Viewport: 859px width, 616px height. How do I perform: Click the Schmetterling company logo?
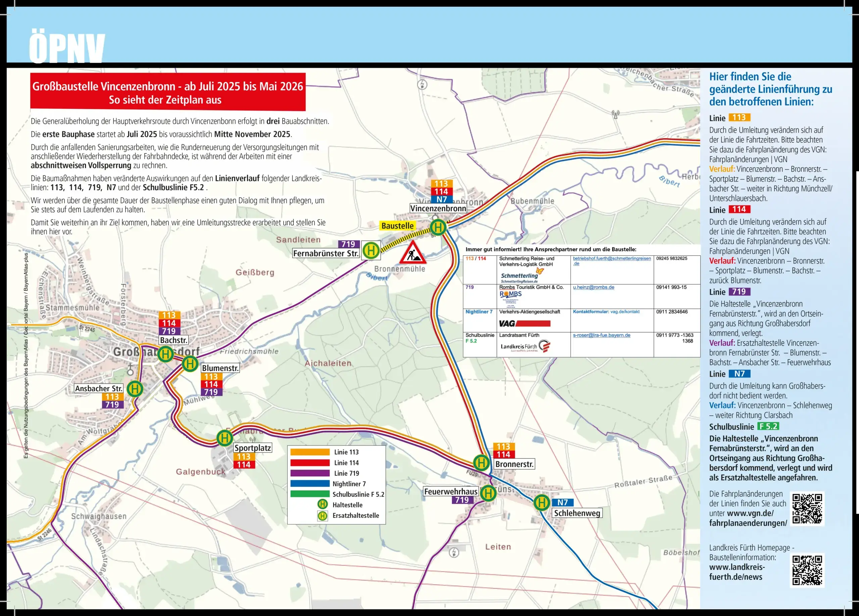pos(522,276)
